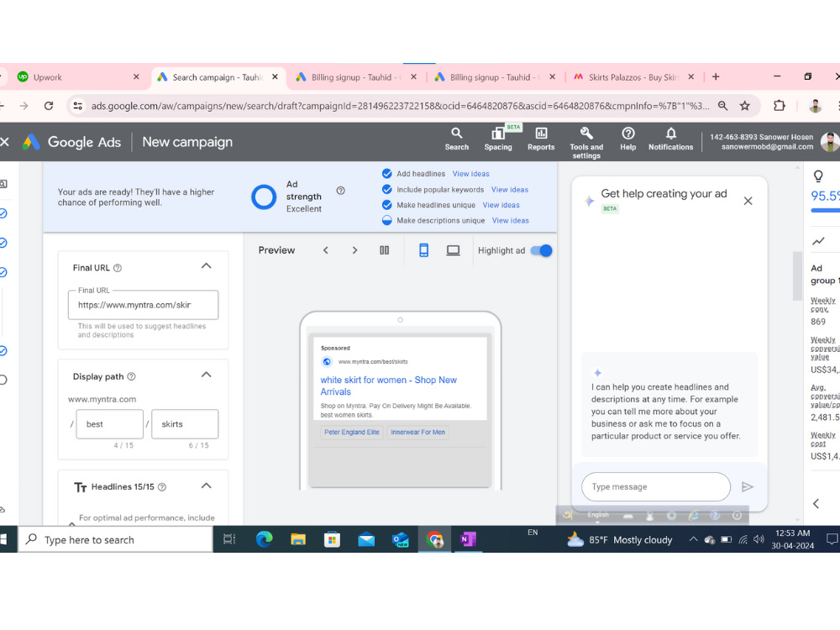
Task: Switch the preview to desktop view
Action: (454, 250)
